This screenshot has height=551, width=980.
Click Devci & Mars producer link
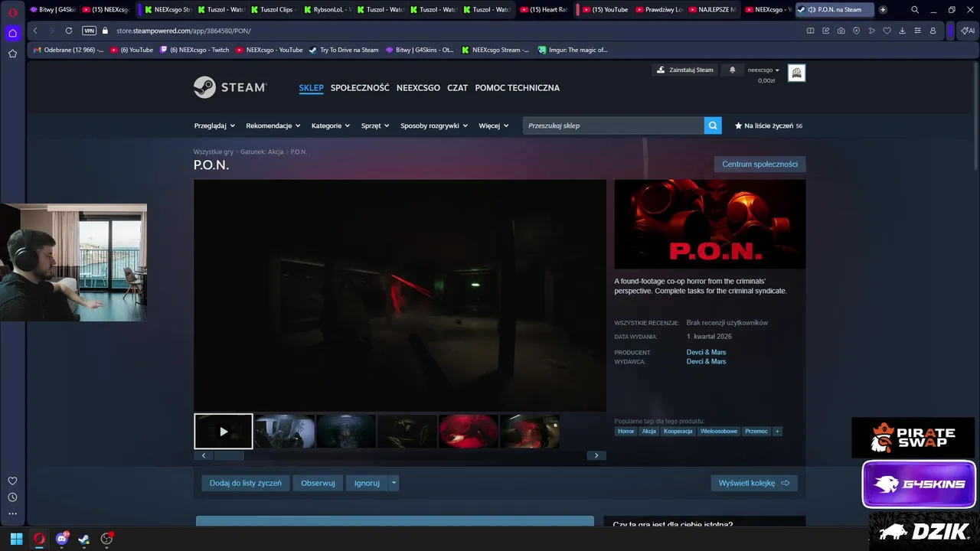coord(706,352)
